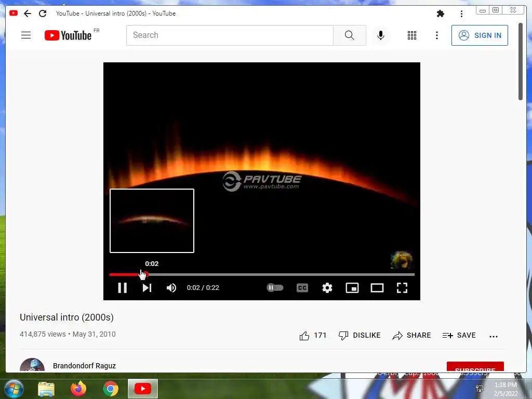Click the video title Universal intro (2000s)

[66, 317]
